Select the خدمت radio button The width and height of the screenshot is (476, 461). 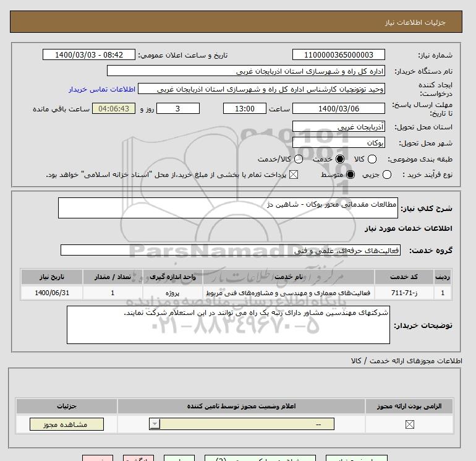click(x=340, y=159)
